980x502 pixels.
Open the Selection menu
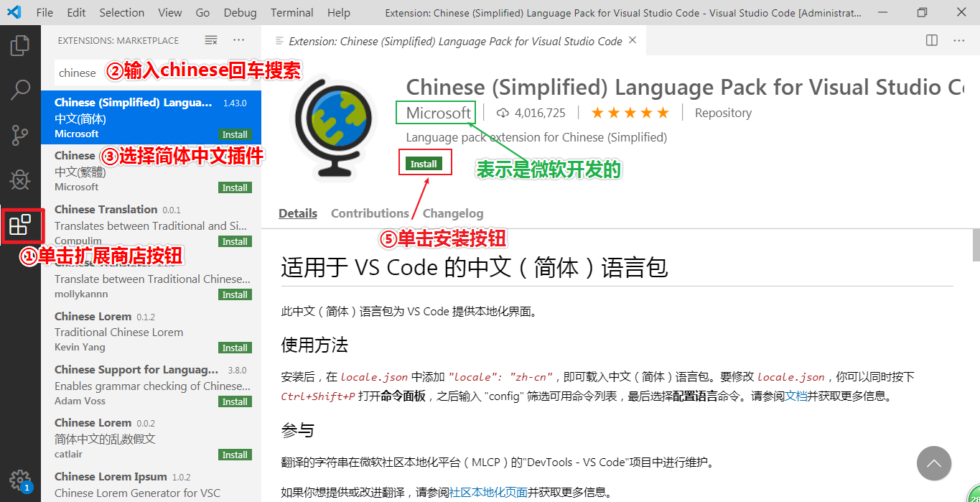[122, 12]
